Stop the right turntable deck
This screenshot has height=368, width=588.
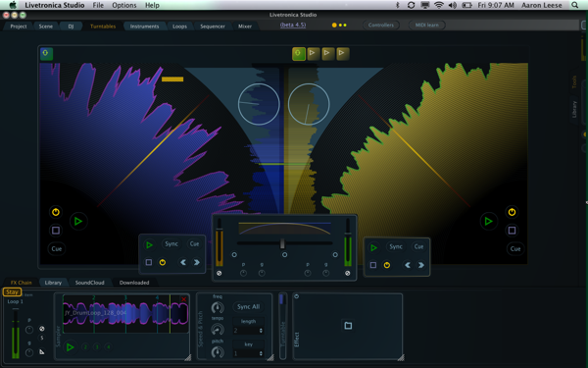pyautogui.click(x=512, y=231)
